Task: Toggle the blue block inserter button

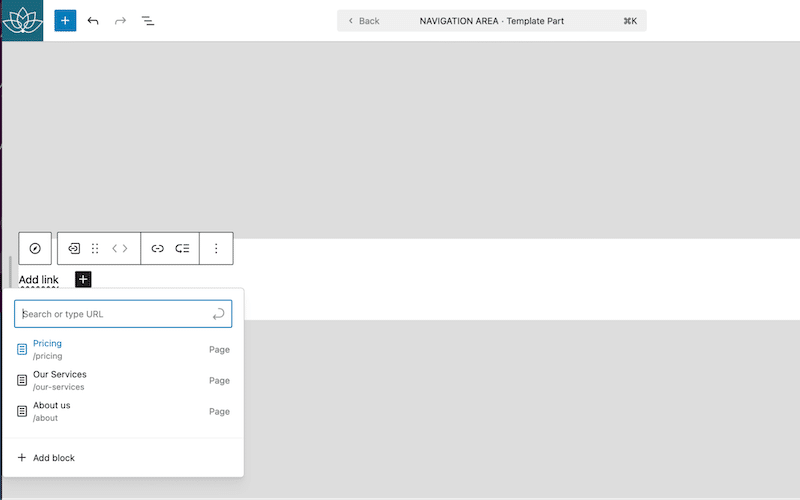Action: tap(65, 20)
